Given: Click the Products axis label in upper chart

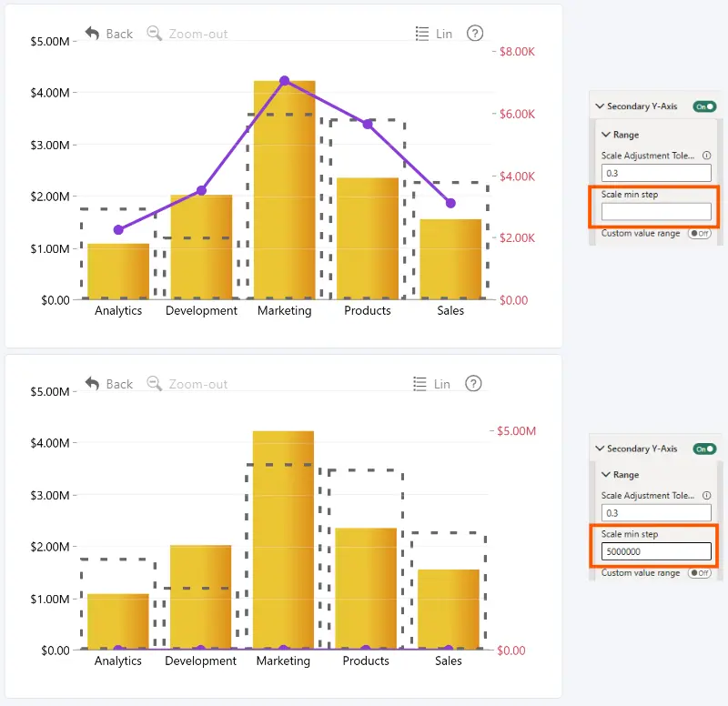Looking at the screenshot, I should tap(368, 310).
